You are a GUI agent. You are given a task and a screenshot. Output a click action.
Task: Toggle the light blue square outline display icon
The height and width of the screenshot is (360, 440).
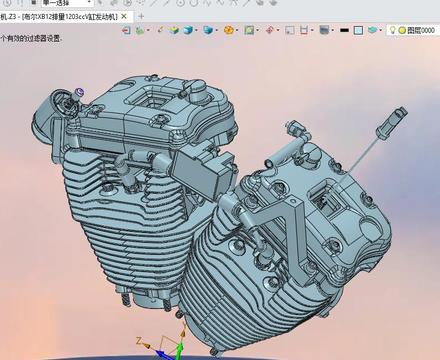[358, 30]
